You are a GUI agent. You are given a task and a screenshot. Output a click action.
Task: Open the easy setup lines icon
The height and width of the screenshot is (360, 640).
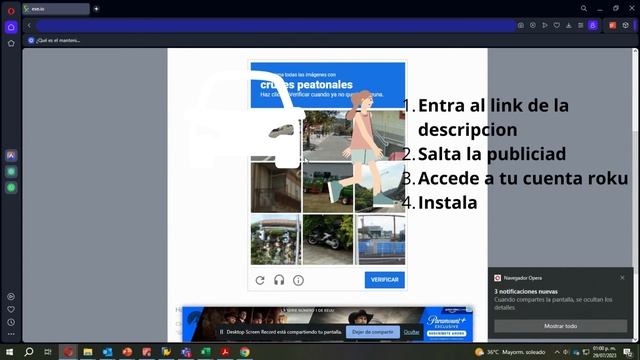580,25
